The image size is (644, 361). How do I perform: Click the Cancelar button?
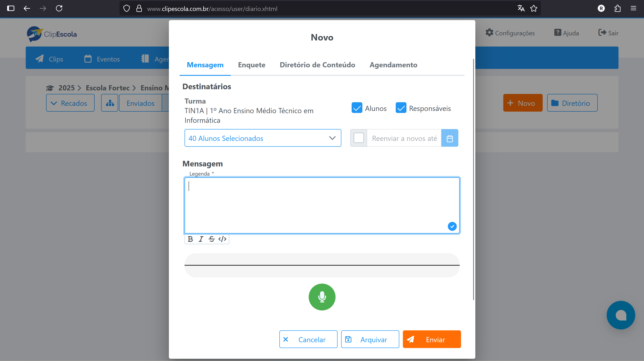(x=308, y=339)
